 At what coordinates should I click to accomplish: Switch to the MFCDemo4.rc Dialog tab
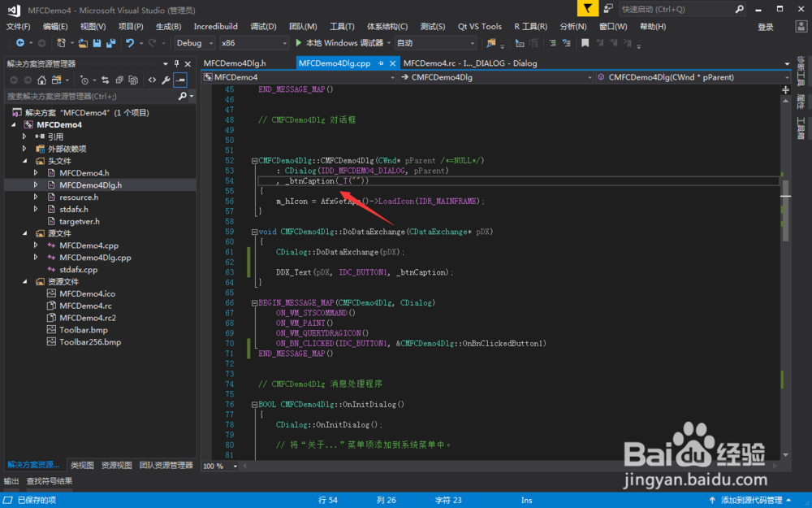tap(469, 63)
